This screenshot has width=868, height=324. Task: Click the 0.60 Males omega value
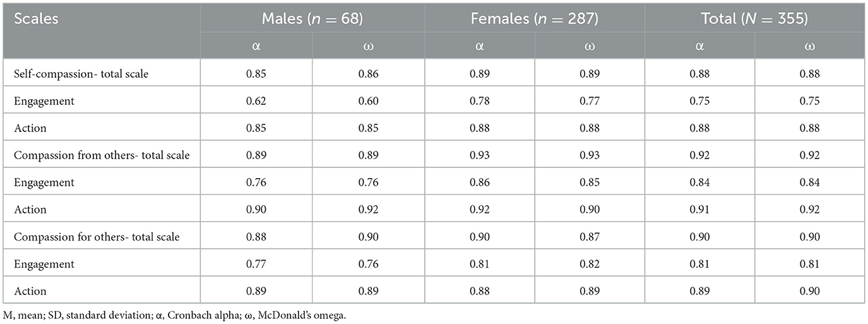click(x=368, y=101)
